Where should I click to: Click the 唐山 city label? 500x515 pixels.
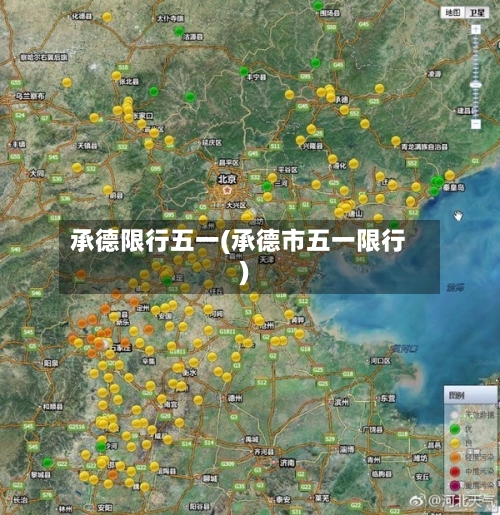pos(355,213)
